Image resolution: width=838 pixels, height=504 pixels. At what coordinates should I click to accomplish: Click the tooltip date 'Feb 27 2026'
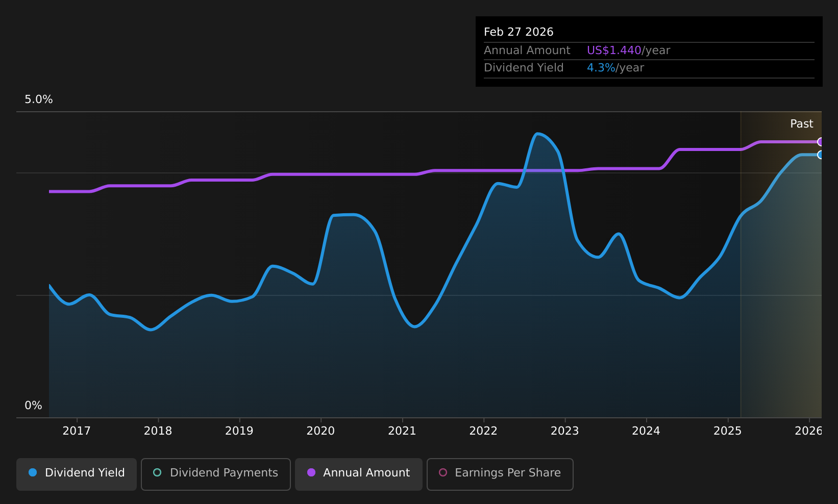(519, 32)
